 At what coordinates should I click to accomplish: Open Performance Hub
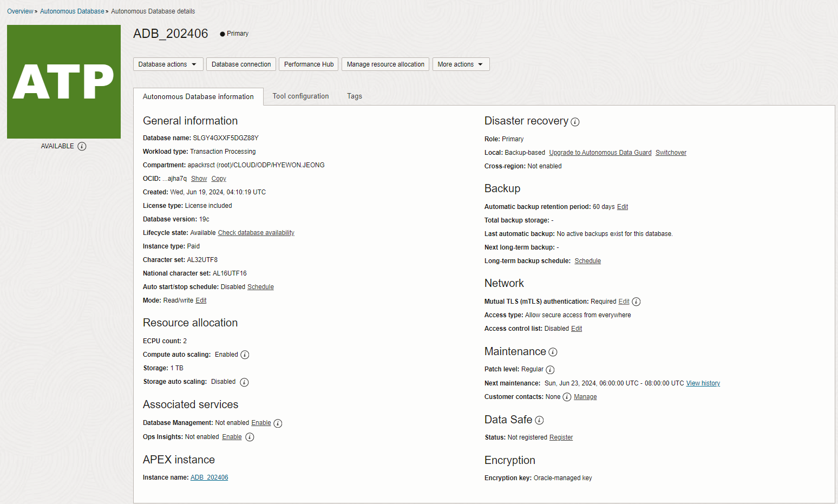click(x=309, y=64)
